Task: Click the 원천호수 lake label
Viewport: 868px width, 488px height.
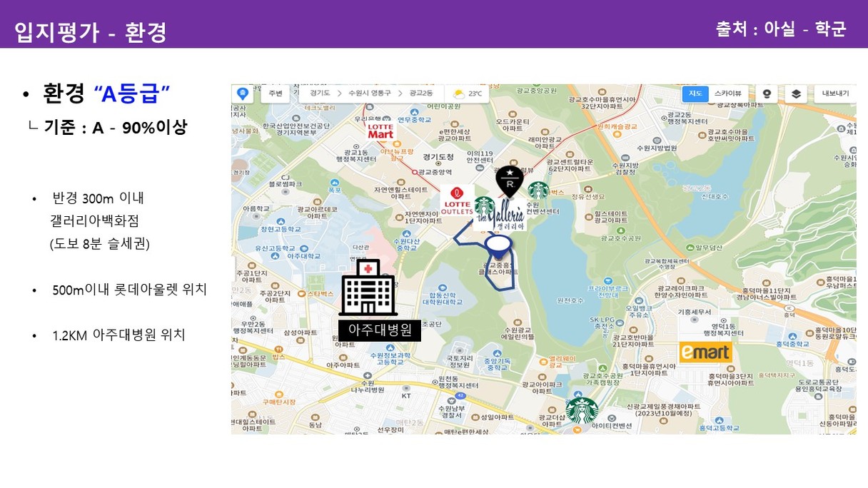Action: [569, 300]
